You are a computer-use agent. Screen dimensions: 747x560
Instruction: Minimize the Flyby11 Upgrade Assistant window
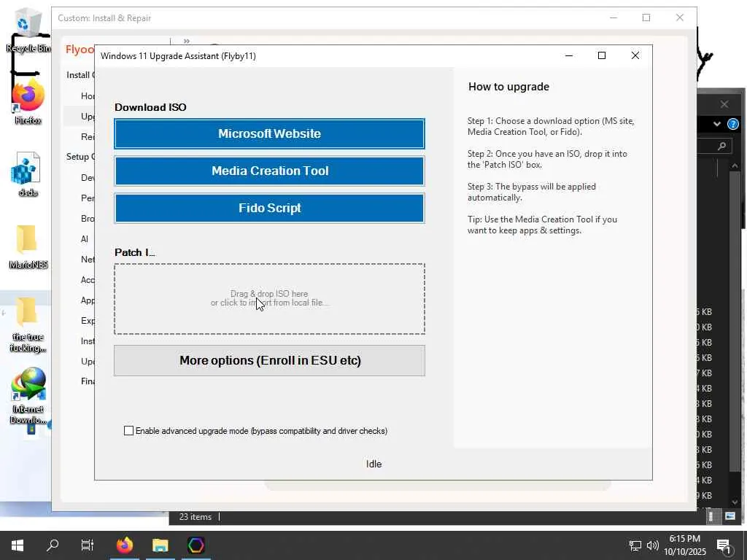(569, 55)
